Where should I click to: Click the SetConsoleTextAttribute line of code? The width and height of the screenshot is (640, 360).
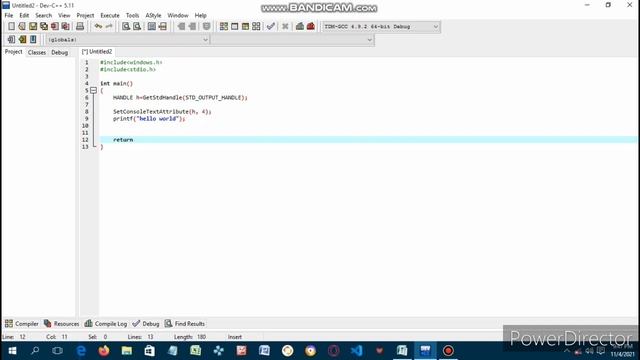click(x=162, y=111)
